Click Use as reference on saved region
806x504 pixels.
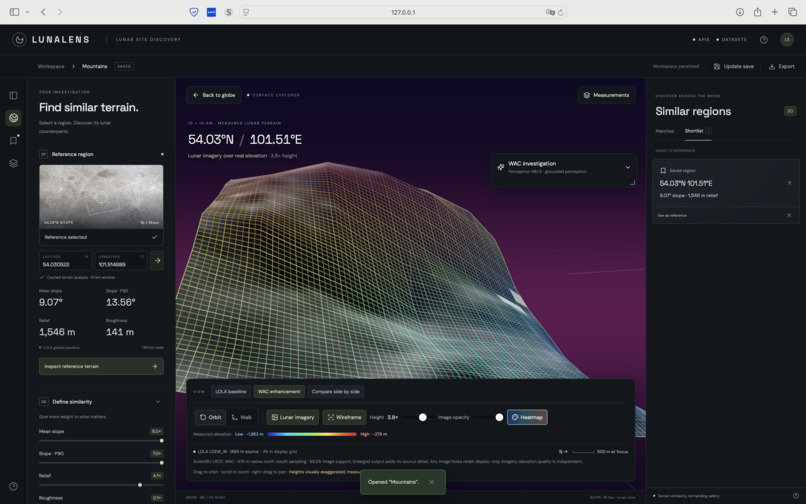[x=672, y=215]
